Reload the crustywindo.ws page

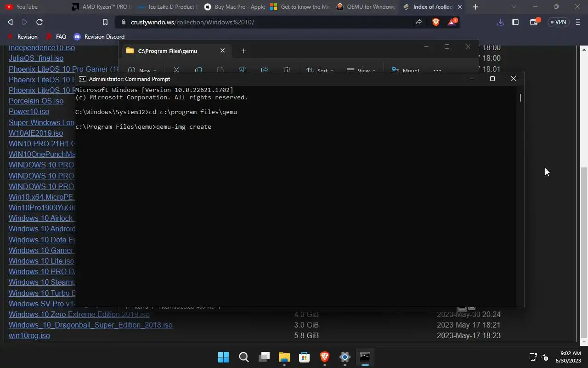(40, 22)
